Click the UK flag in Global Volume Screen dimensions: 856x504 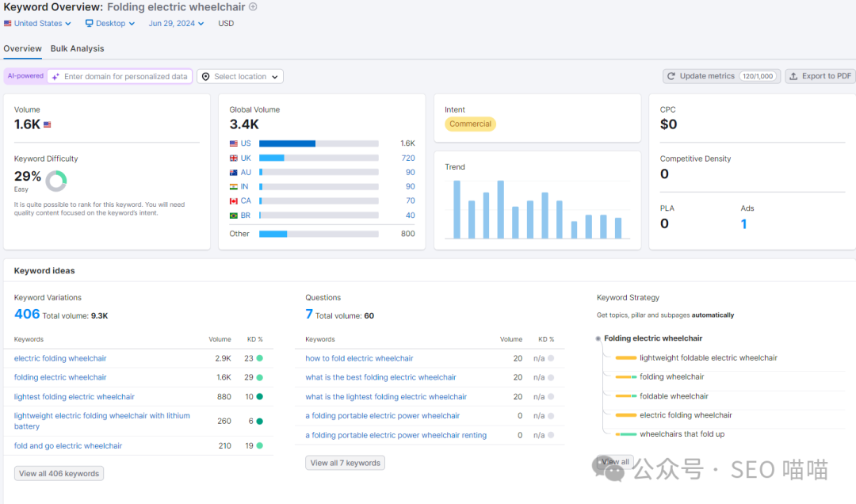point(233,158)
